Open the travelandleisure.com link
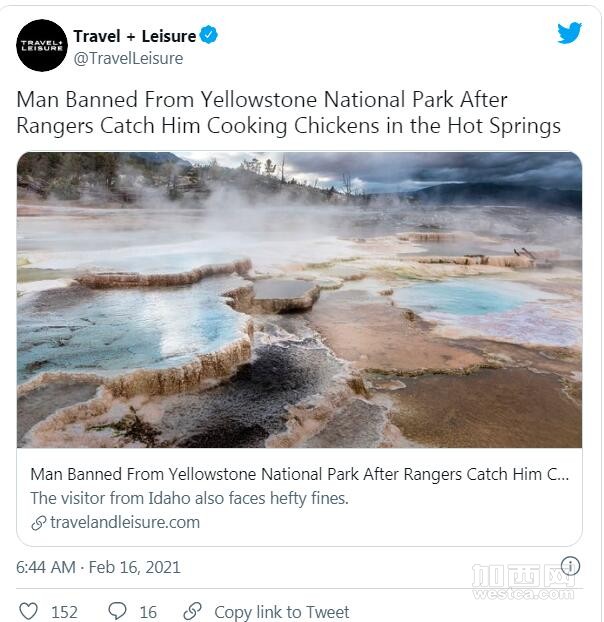This screenshot has width=604, height=622. 125,522
